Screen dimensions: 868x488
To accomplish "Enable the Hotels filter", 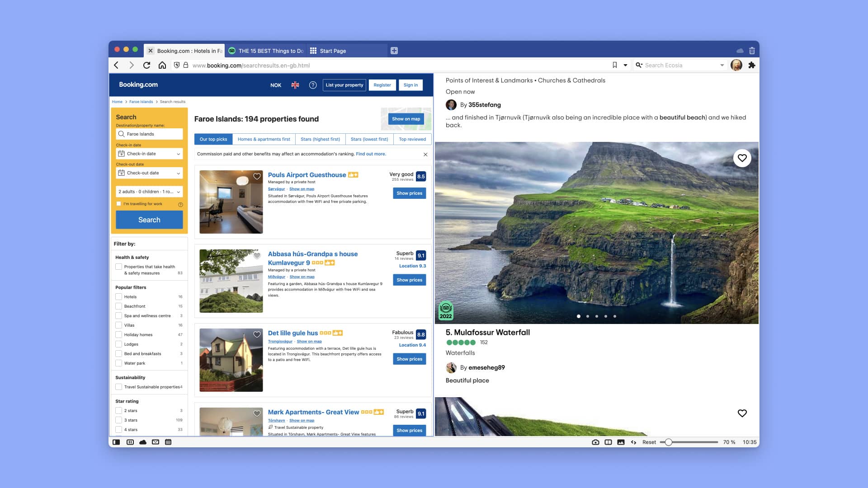I will pyautogui.click(x=119, y=297).
